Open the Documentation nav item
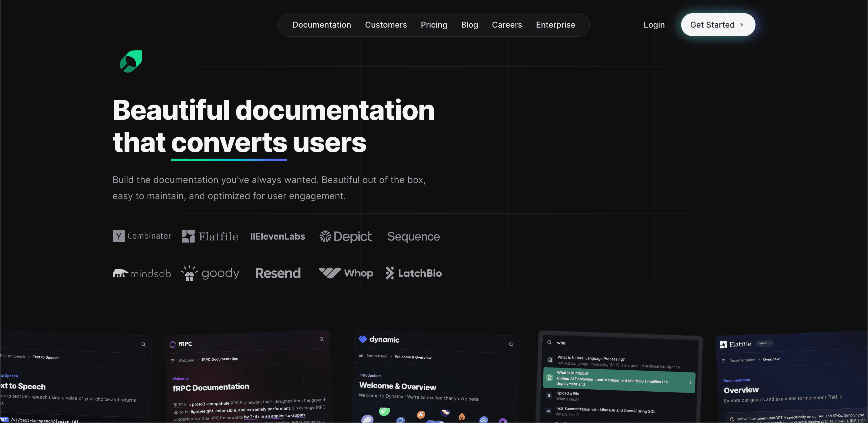The image size is (868, 423). coord(321,25)
